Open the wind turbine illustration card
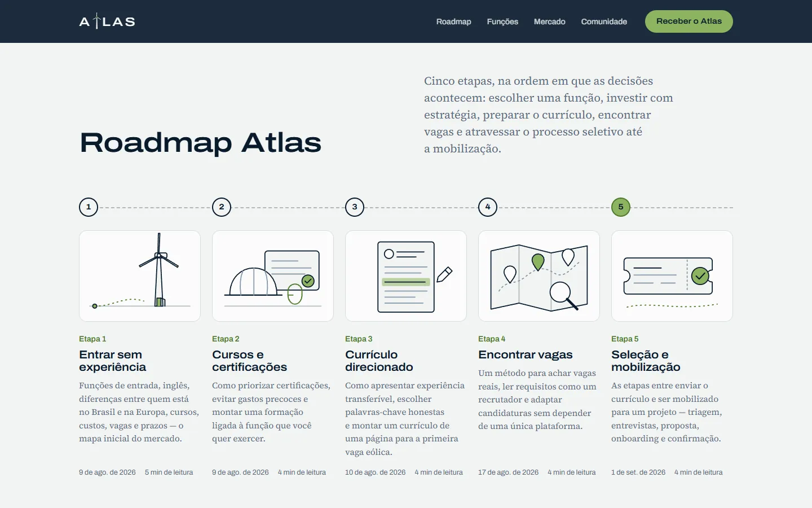812x508 pixels. [x=140, y=276]
